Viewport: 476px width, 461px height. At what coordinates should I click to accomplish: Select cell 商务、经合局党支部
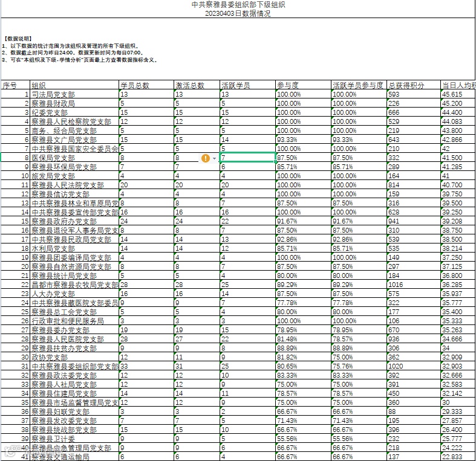coord(74,131)
